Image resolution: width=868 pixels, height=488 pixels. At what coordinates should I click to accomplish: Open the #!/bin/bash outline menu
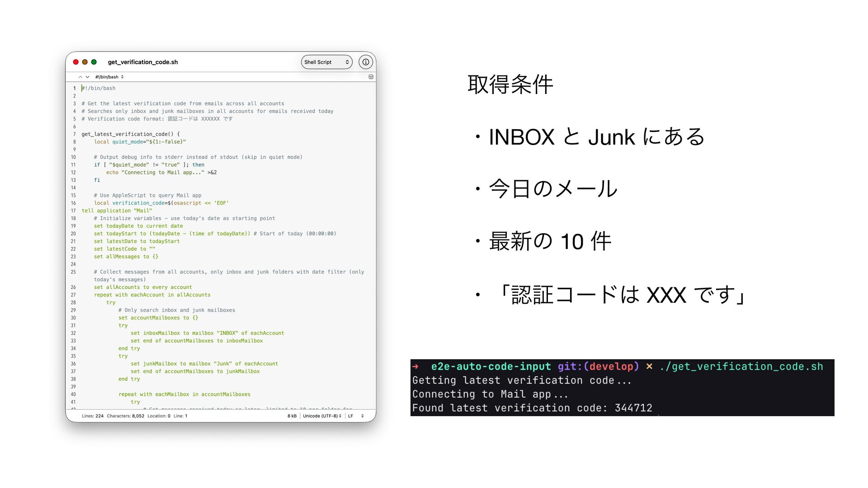pyautogui.click(x=109, y=77)
